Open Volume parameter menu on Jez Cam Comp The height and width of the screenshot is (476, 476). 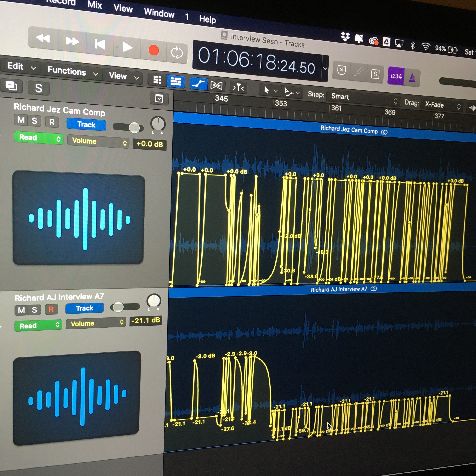(98, 141)
